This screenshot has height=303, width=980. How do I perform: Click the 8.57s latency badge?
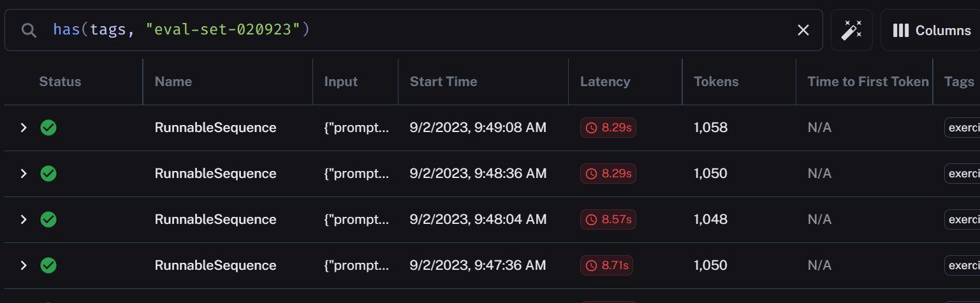tap(608, 219)
